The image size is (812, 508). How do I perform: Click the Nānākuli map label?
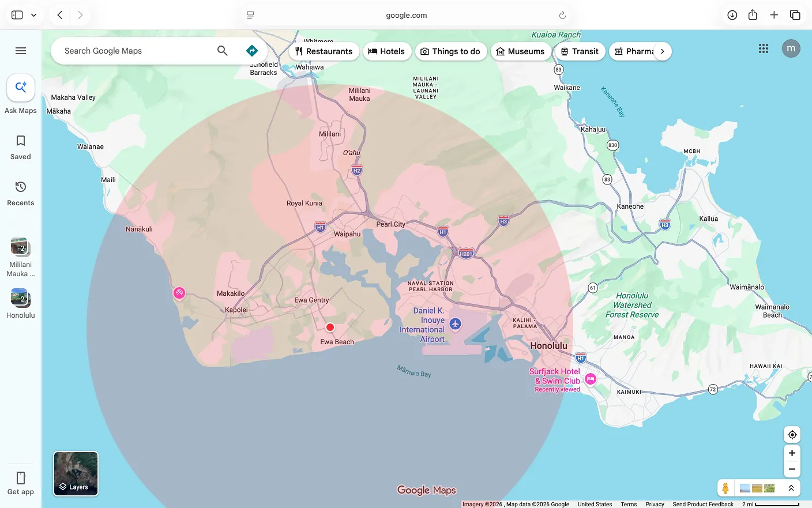pyautogui.click(x=139, y=229)
